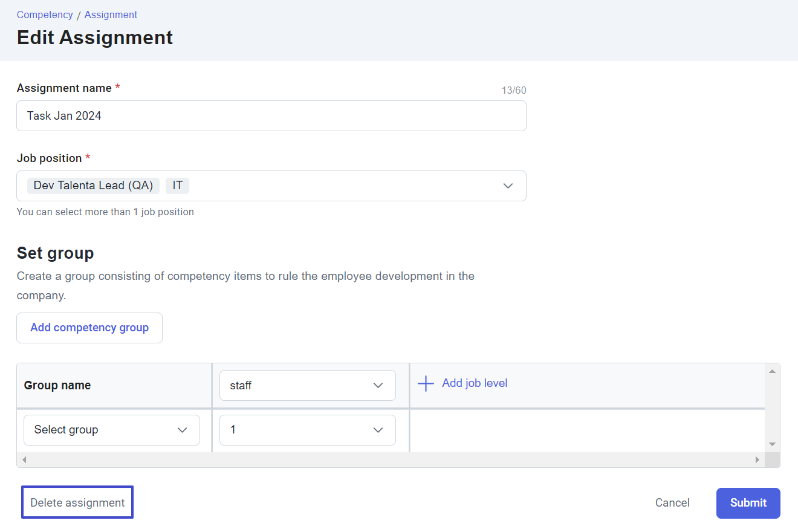This screenshot has width=798, height=532.
Task: Click the Edit Assignment page title
Action: pyautogui.click(x=95, y=37)
